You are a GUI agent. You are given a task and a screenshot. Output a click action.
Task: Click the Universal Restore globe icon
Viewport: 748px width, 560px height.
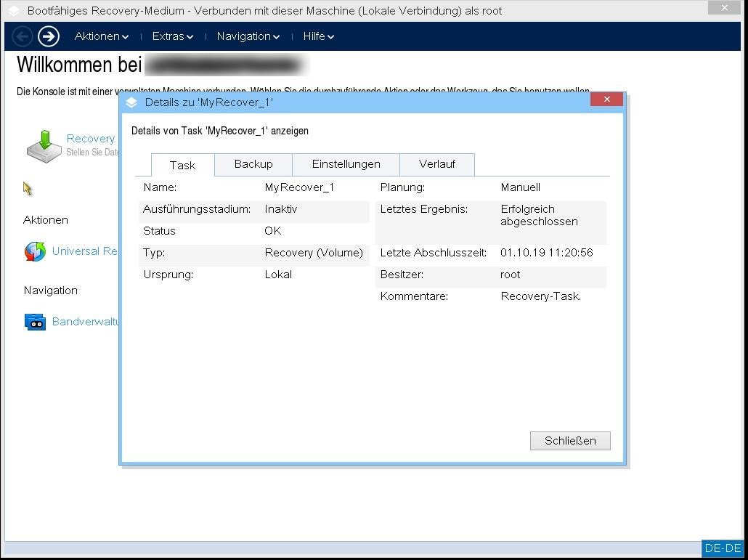[36, 251]
